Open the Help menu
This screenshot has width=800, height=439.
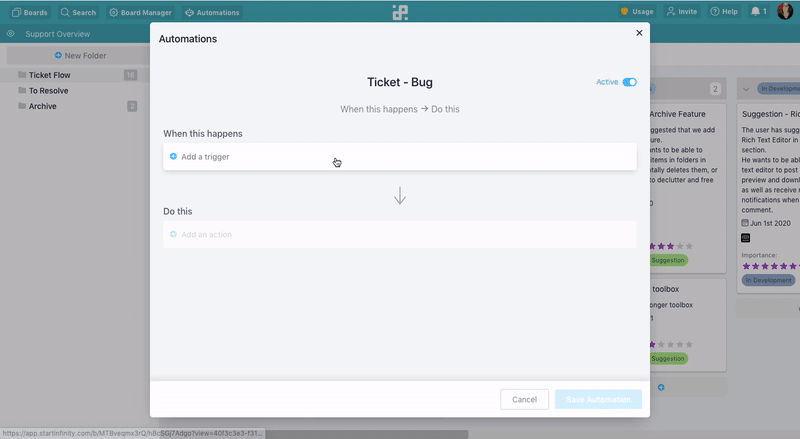point(724,11)
